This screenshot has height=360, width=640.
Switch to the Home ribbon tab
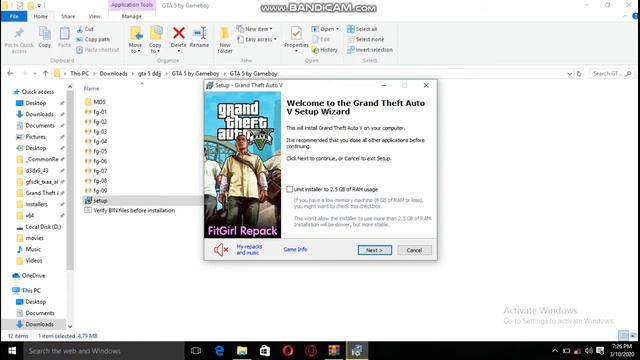pyautogui.click(x=40, y=16)
